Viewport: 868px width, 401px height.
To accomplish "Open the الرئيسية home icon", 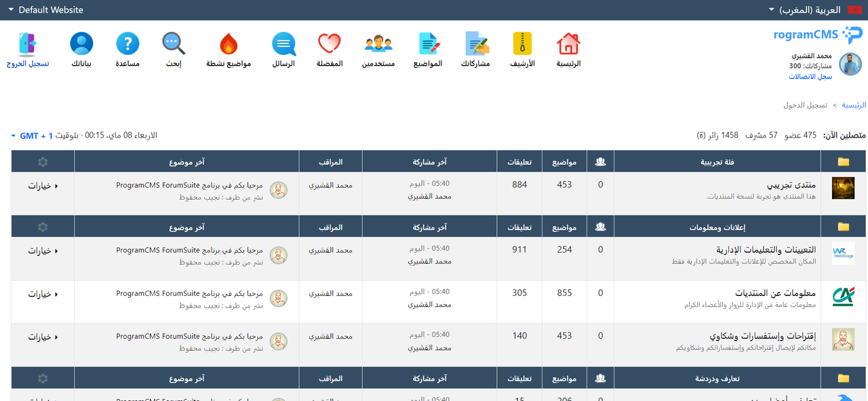I will (568, 44).
